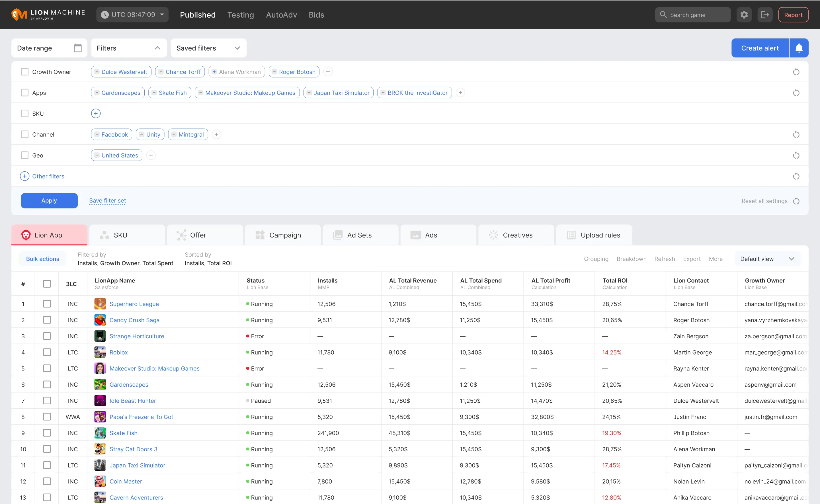Open the Default view dropdown

[x=767, y=259]
